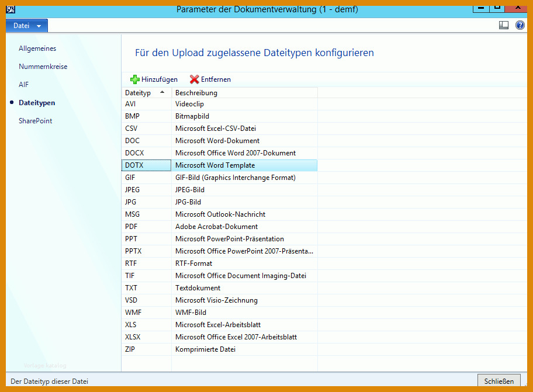
Task: Select the XLSX file type cell
Action: 147,337
